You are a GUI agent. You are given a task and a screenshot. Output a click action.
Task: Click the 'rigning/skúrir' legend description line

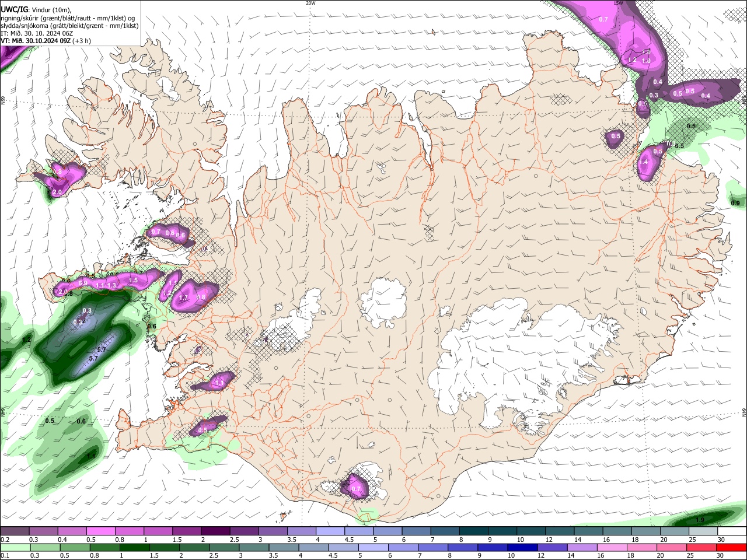[68, 18]
